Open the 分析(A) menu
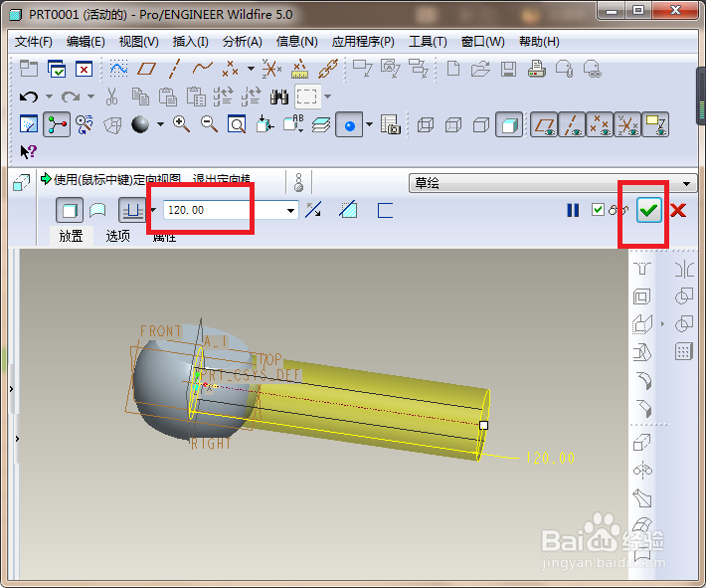This screenshot has width=706, height=588. click(243, 42)
